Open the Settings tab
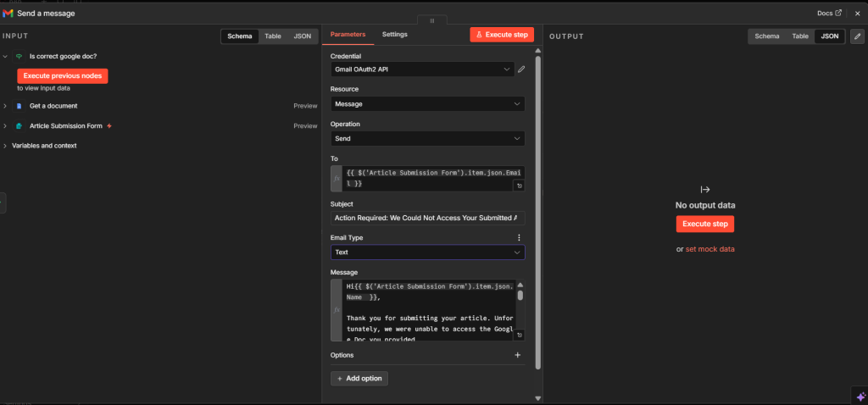This screenshot has height=405, width=868. 395,34
